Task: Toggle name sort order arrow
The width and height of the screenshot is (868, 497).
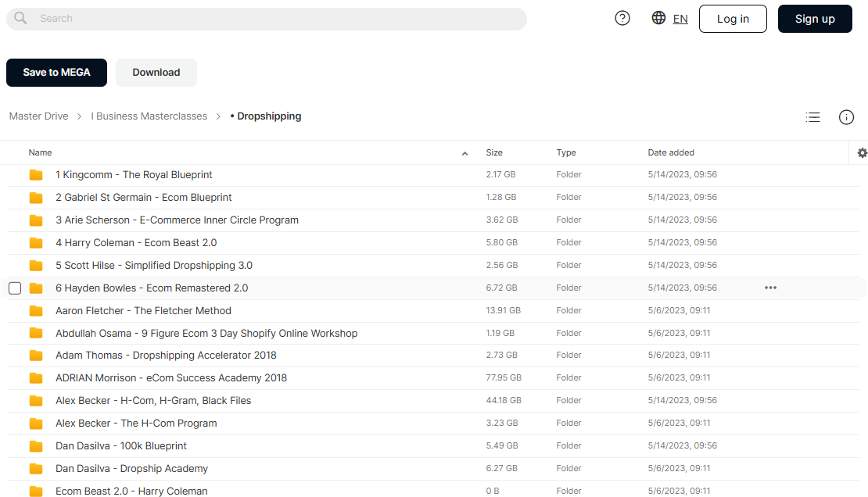Action: point(465,153)
